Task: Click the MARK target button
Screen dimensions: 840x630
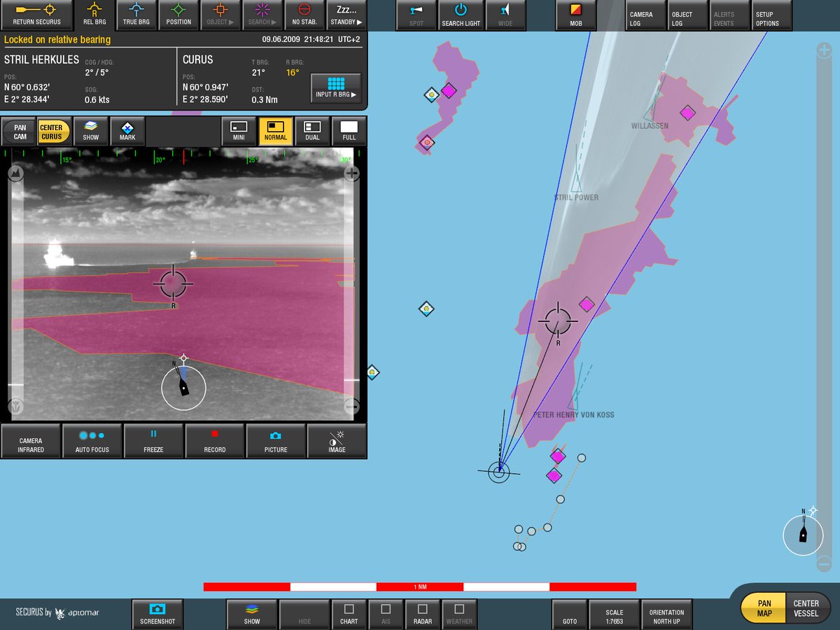Action: click(x=127, y=130)
